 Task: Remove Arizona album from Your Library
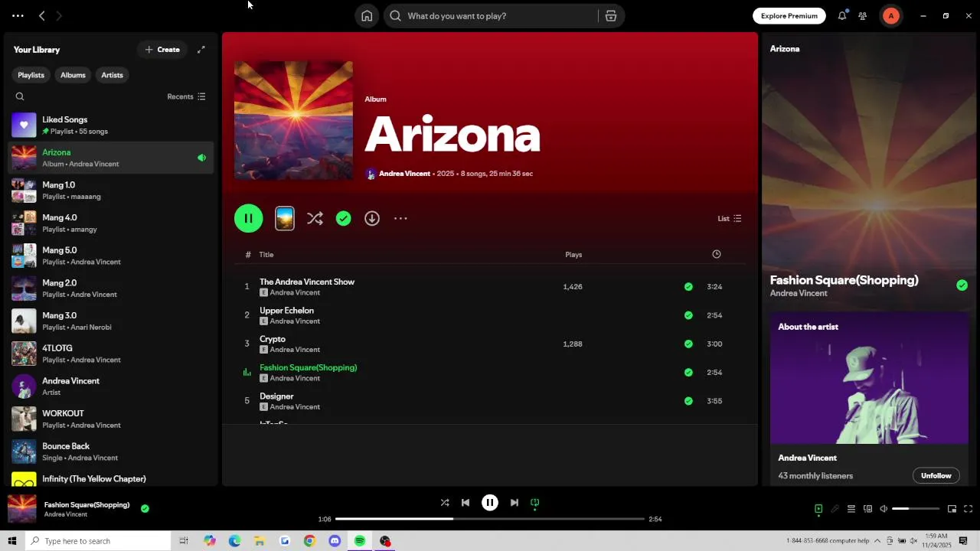pyautogui.click(x=344, y=219)
